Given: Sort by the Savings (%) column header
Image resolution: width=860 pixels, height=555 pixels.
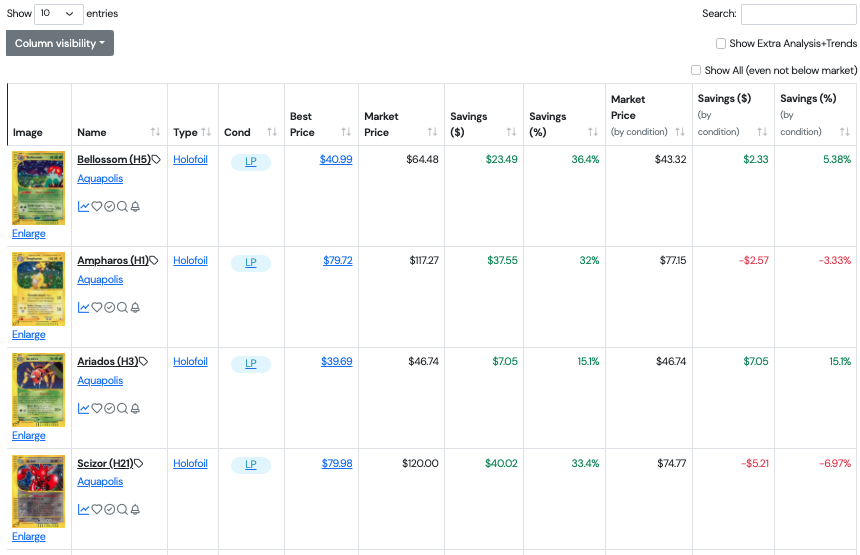Looking at the screenshot, I should (x=562, y=125).
